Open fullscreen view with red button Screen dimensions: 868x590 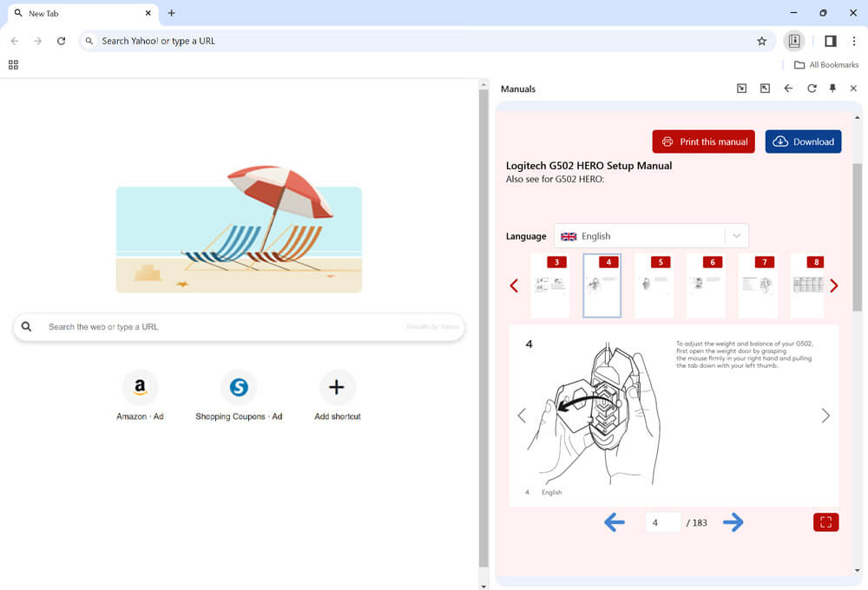point(826,522)
